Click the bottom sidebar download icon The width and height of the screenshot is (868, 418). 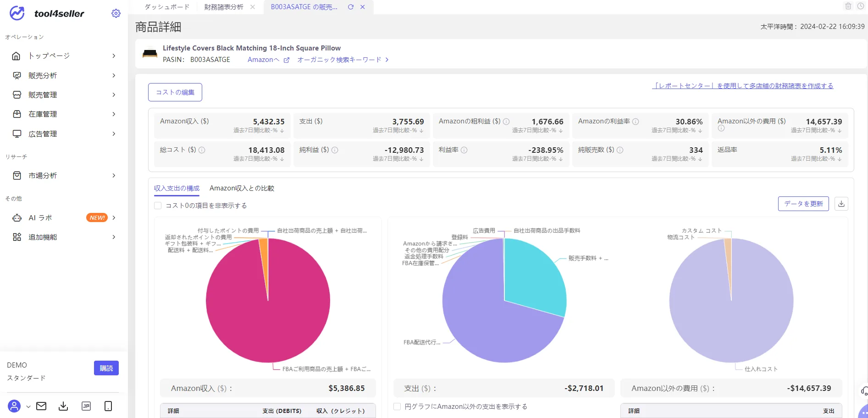coord(63,406)
